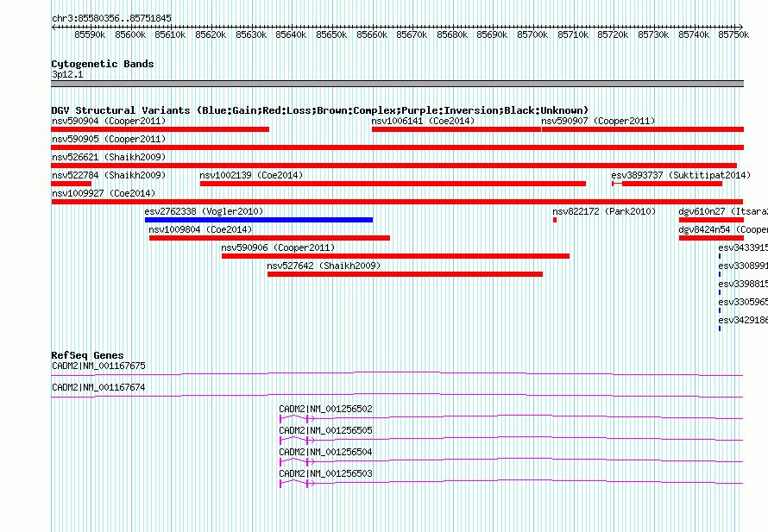Click the Cytogenetic Bands track title
Image resolution: width=768 pixels, height=532 pixels.
(103, 64)
